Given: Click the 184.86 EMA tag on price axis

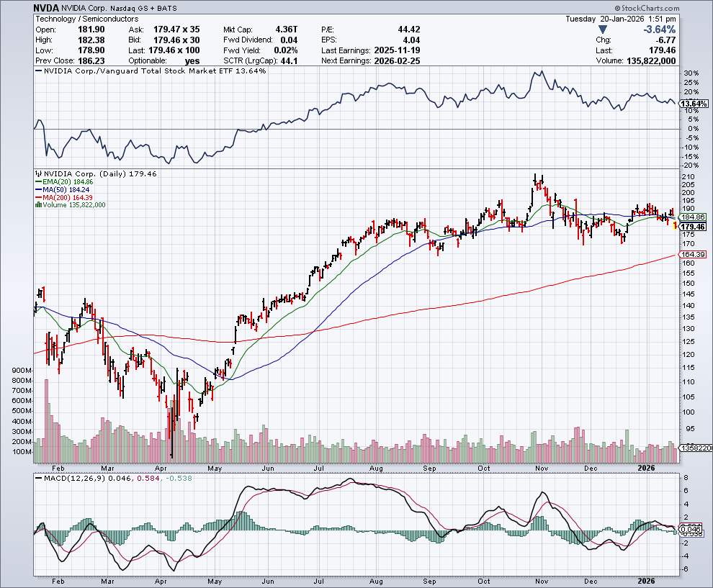Looking at the screenshot, I should click(692, 217).
